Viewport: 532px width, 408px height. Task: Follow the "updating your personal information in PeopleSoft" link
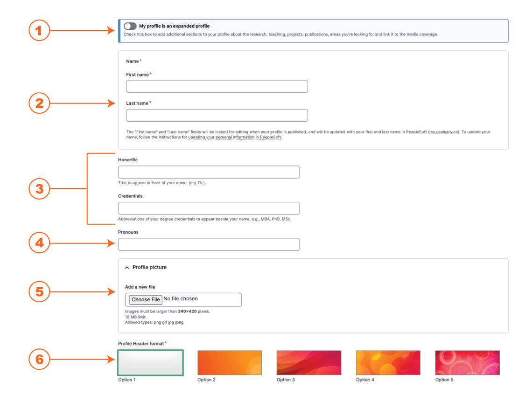tap(234, 137)
